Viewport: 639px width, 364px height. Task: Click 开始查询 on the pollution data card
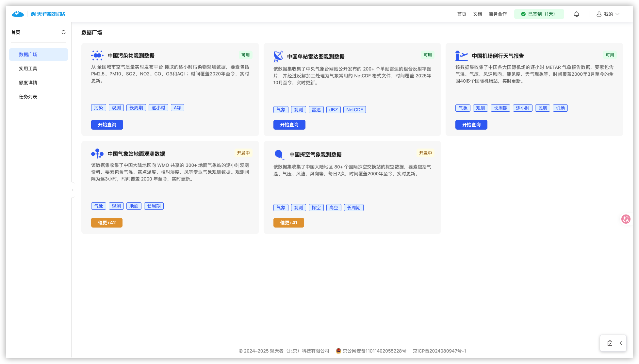(107, 124)
